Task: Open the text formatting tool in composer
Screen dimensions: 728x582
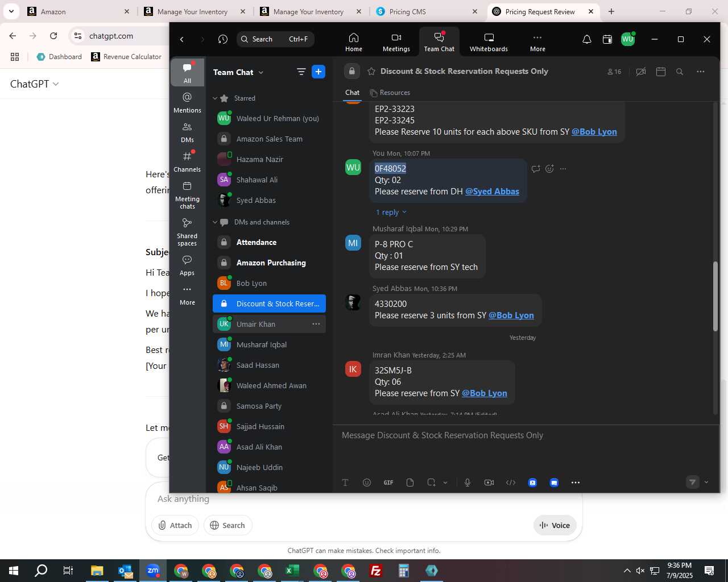Action: point(345,483)
